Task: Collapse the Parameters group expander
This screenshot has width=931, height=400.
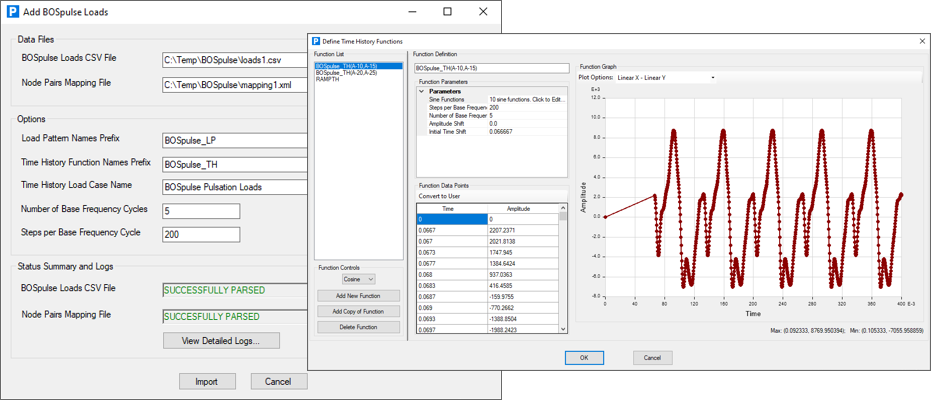Action: (422, 92)
